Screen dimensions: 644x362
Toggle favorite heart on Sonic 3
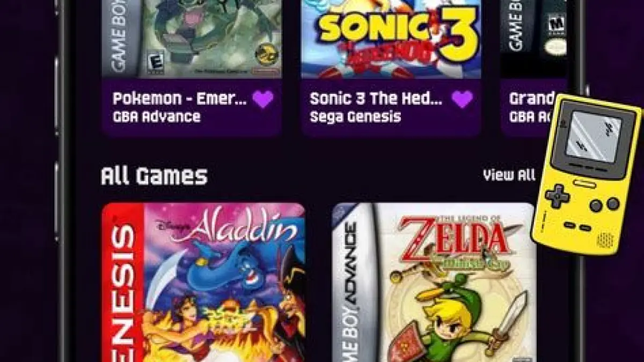462,99
